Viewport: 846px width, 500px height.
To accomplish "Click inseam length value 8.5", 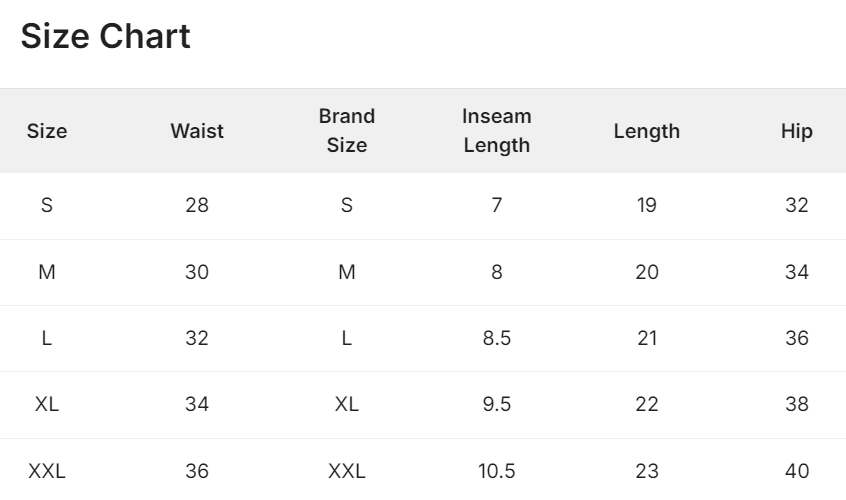I will point(497,338).
